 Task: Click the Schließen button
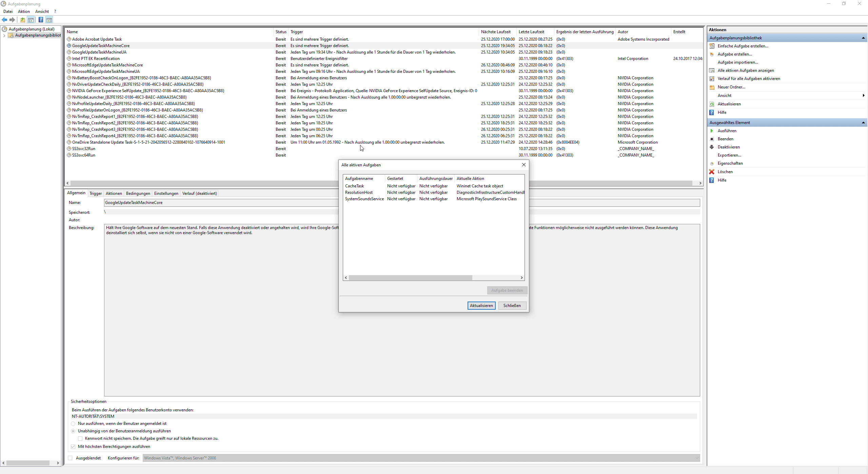point(512,306)
